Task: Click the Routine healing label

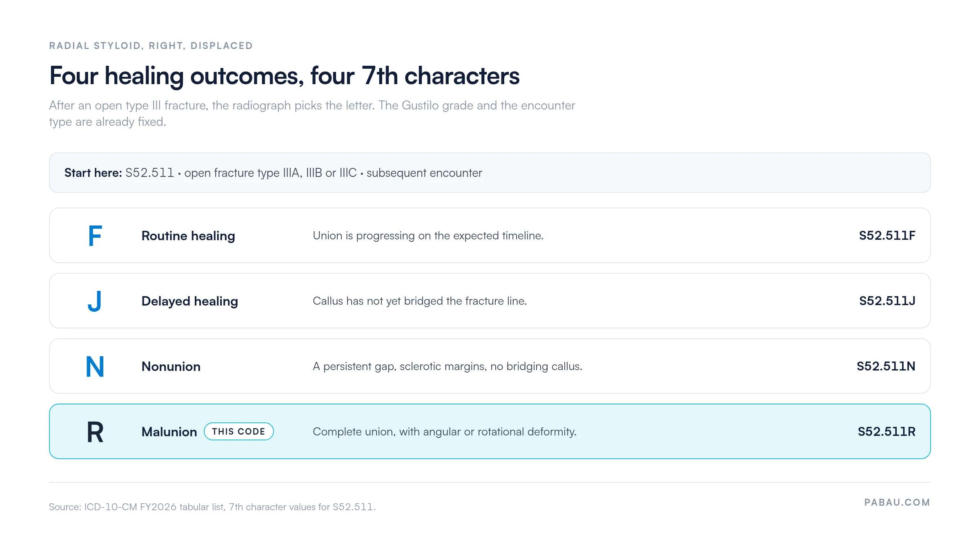Action: click(x=188, y=236)
